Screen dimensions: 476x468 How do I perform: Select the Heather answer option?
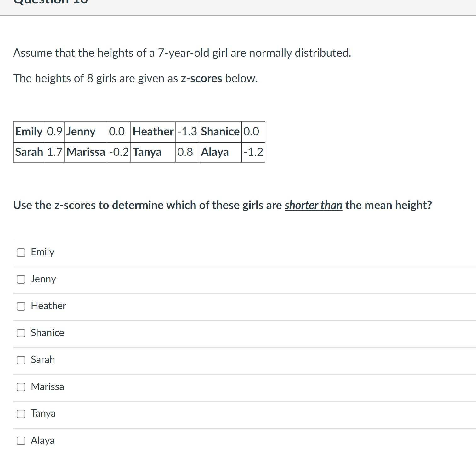[x=21, y=306]
